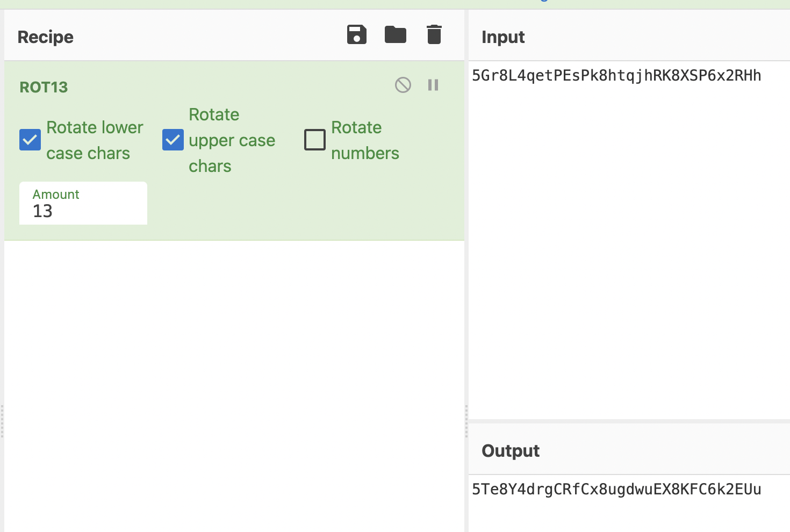Click the "Rotate numbers" text label
The height and width of the screenshot is (532, 790).
[x=365, y=140]
